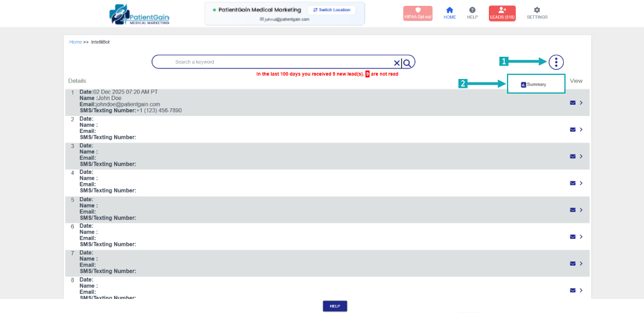
Task: Go to HOME in top navigation
Action: click(450, 13)
